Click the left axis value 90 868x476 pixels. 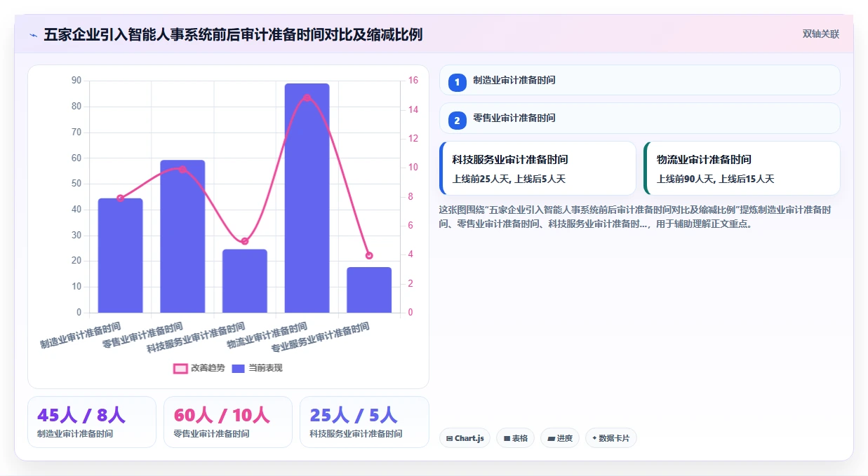click(76, 81)
